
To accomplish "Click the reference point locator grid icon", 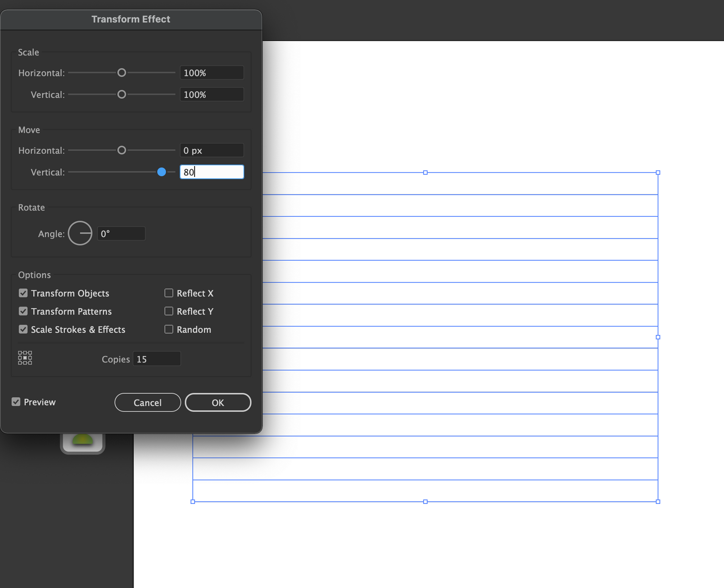I will tap(25, 358).
